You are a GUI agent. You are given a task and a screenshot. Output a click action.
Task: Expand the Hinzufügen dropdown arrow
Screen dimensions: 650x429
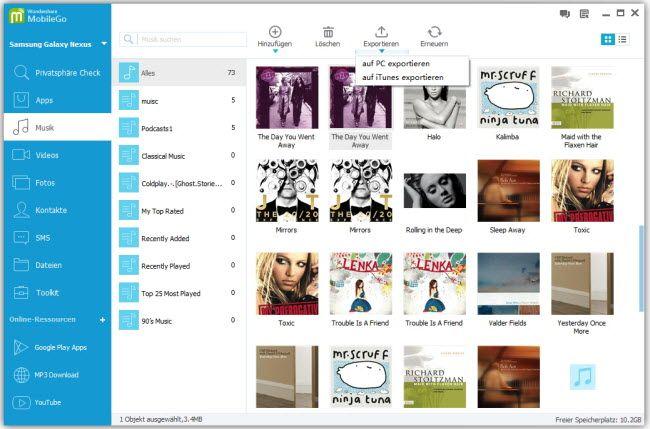pyautogui.click(x=275, y=51)
